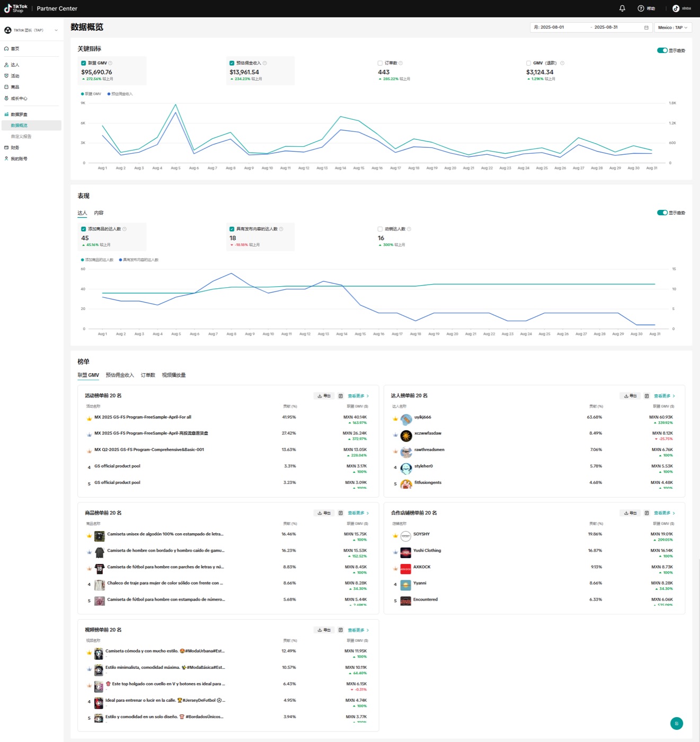This screenshot has width=700, height=742.
Task: Check the GMV (退款) metric checkbox
Action: 528,63
